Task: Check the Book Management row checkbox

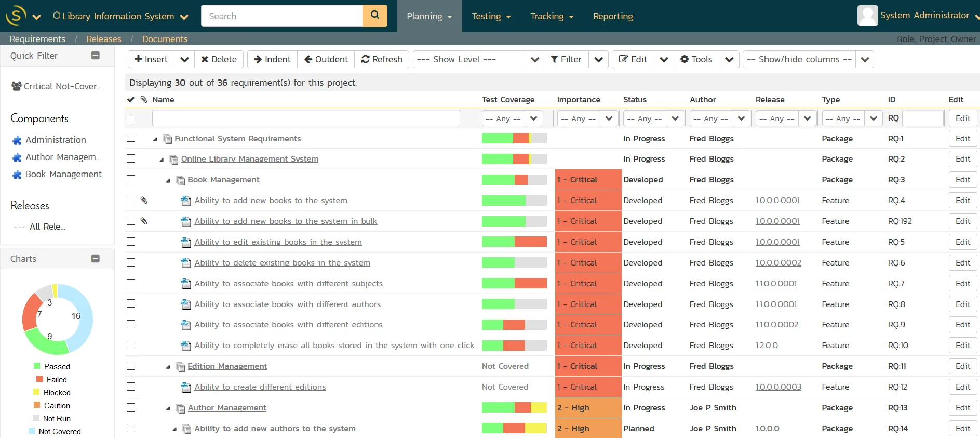Action: (131, 179)
